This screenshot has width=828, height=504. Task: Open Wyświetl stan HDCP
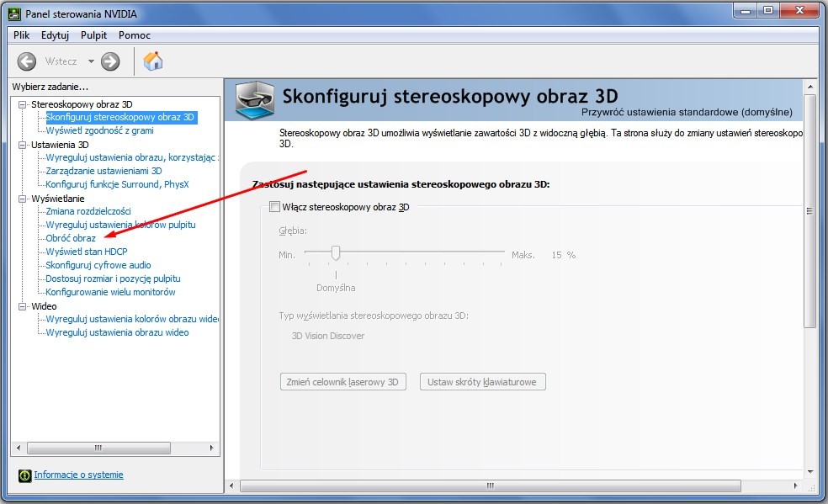[x=87, y=252]
